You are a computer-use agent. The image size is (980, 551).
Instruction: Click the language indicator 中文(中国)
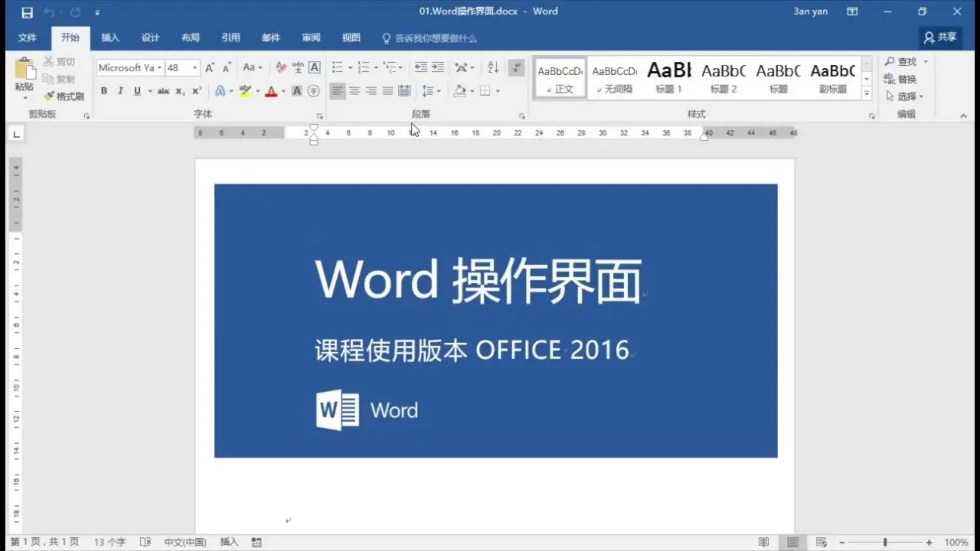pyautogui.click(x=185, y=542)
